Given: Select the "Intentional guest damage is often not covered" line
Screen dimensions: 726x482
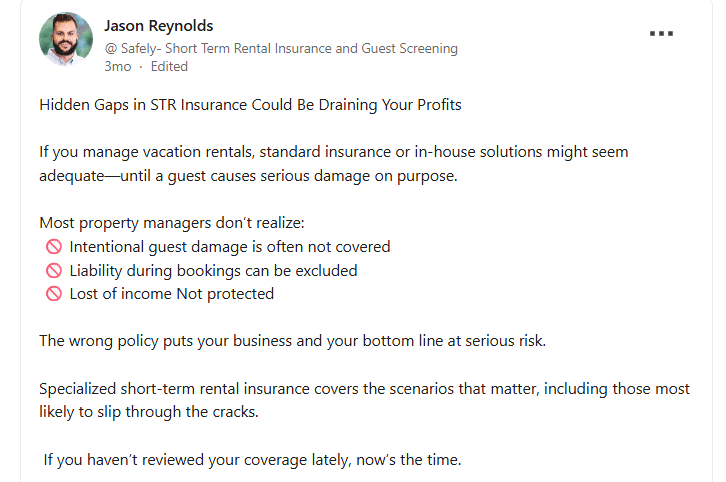Looking at the screenshot, I should click(229, 246).
